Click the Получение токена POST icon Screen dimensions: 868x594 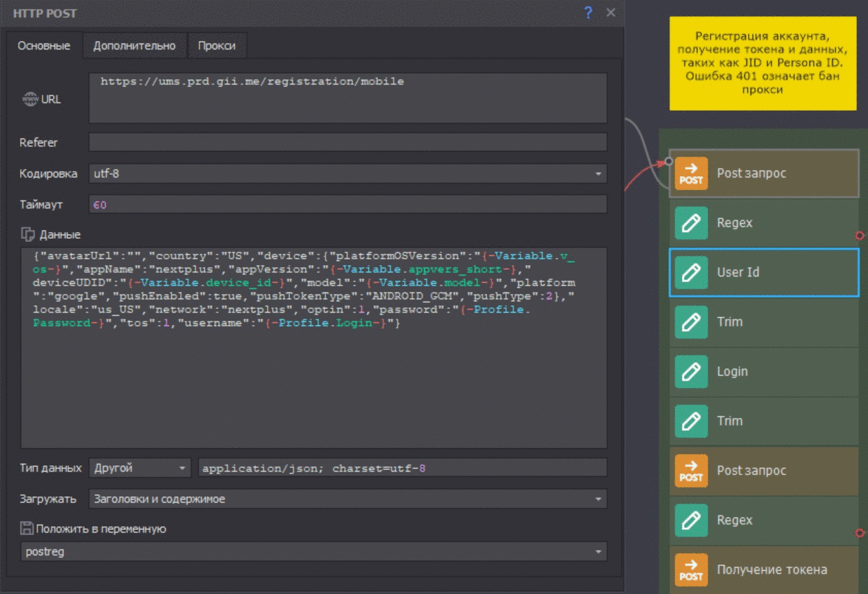tap(691, 570)
